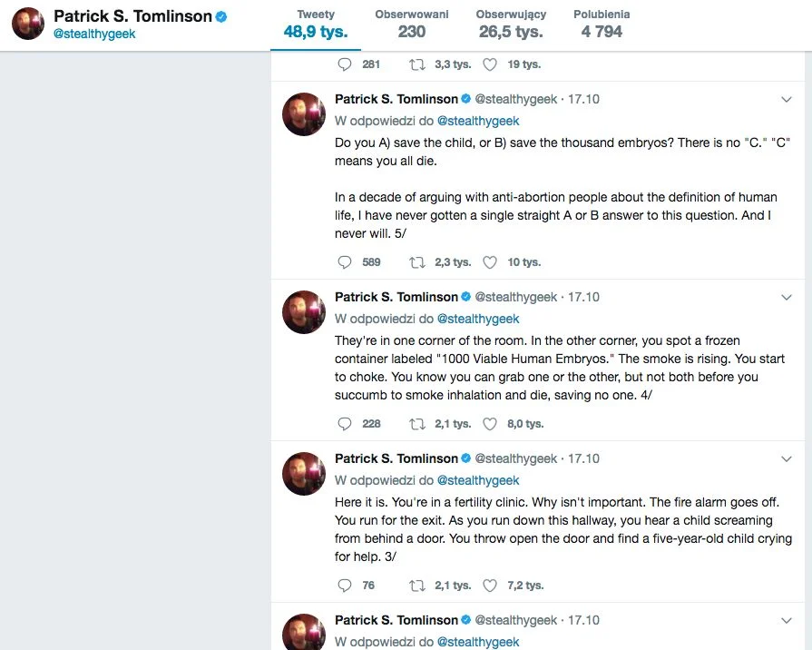Screen dimensions: 812x650
Task: Open the Polubienia tab
Action: click(x=602, y=25)
